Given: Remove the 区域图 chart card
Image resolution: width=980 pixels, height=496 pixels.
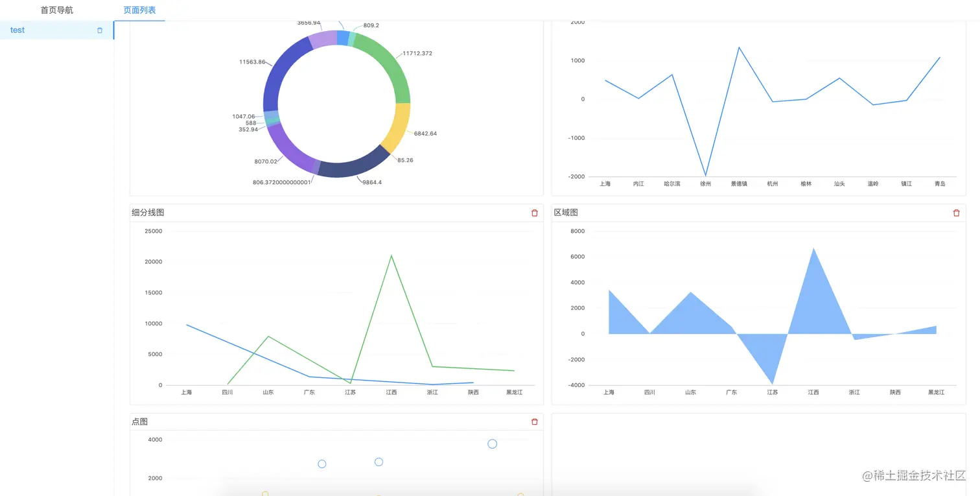Looking at the screenshot, I should 957,213.
